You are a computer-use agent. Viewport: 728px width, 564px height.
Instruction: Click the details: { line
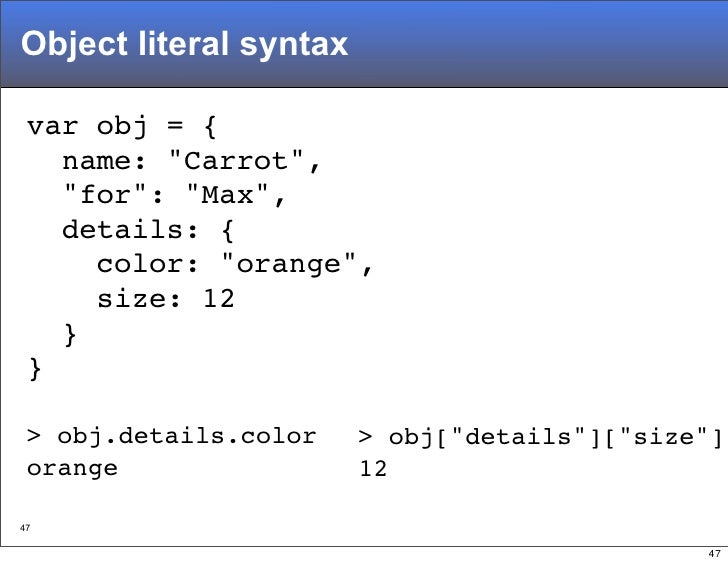(x=148, y=230)
